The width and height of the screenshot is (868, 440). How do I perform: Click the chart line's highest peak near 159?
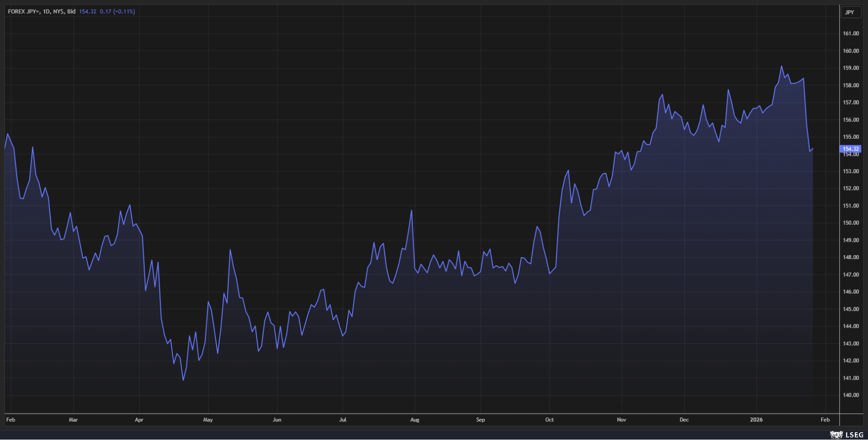(x=781, y=66)
